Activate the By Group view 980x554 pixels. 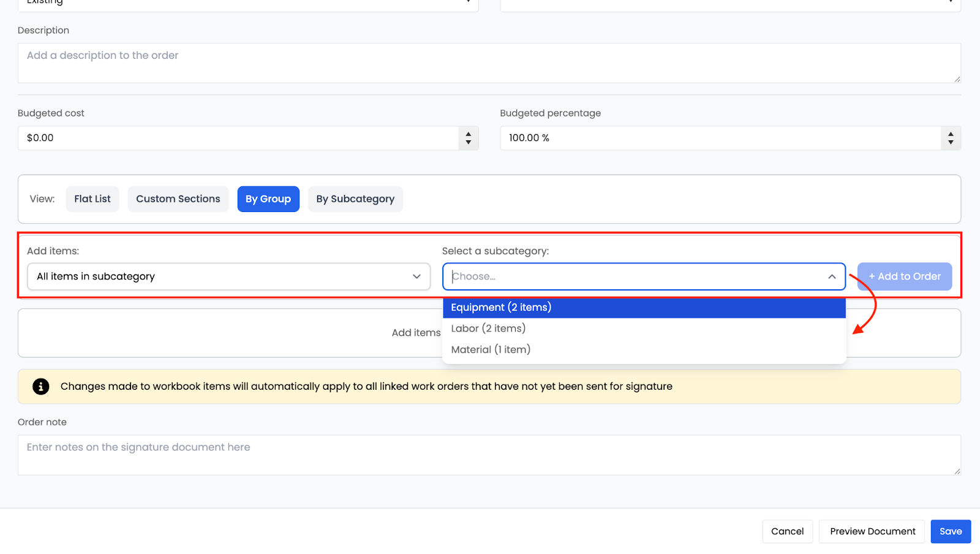point(268,199)
